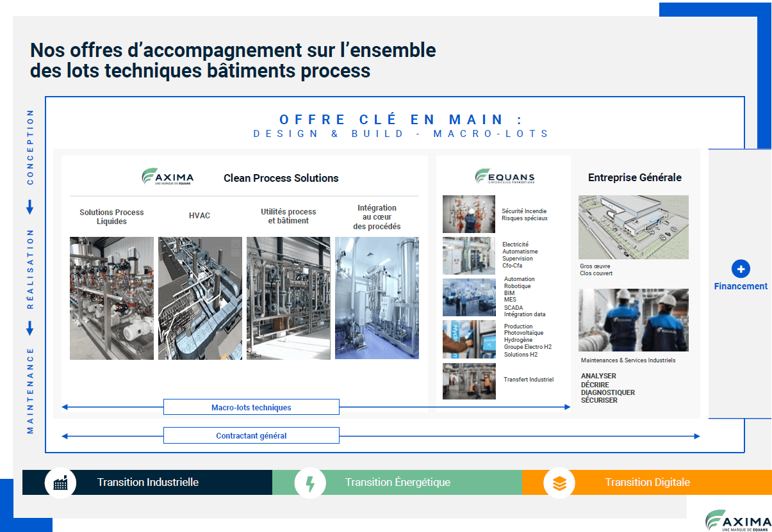Click the Solutions Process Liquides photo
Screen dimensions: 772x532
pyautogui.click(x=111, y=298)
